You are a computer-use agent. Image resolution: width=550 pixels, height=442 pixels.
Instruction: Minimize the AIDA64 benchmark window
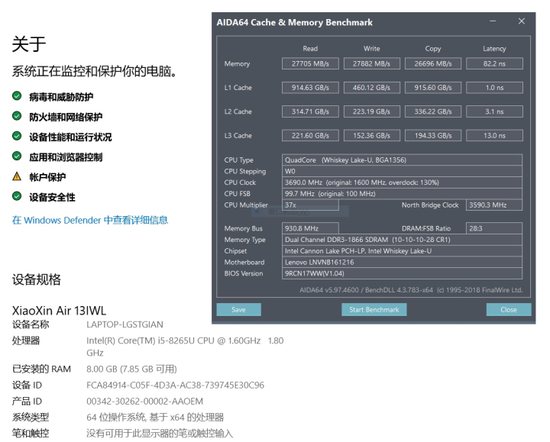click(x=493, y=21)
